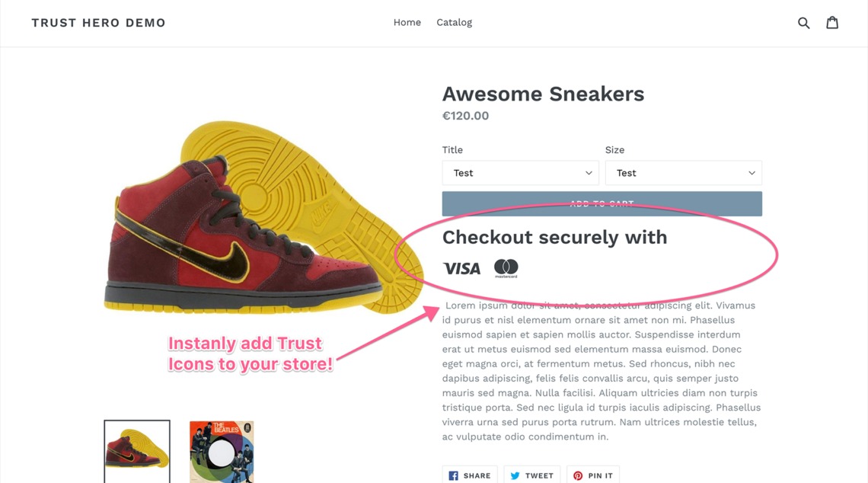The image size is (868, 483).
Task: Open the shopping cart bag icon
Action: pos(832,23)
